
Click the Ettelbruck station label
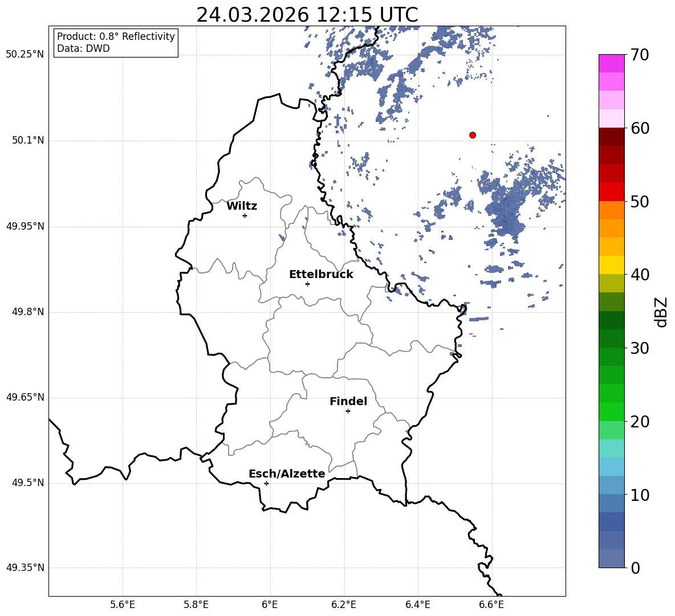click(321, 275)
